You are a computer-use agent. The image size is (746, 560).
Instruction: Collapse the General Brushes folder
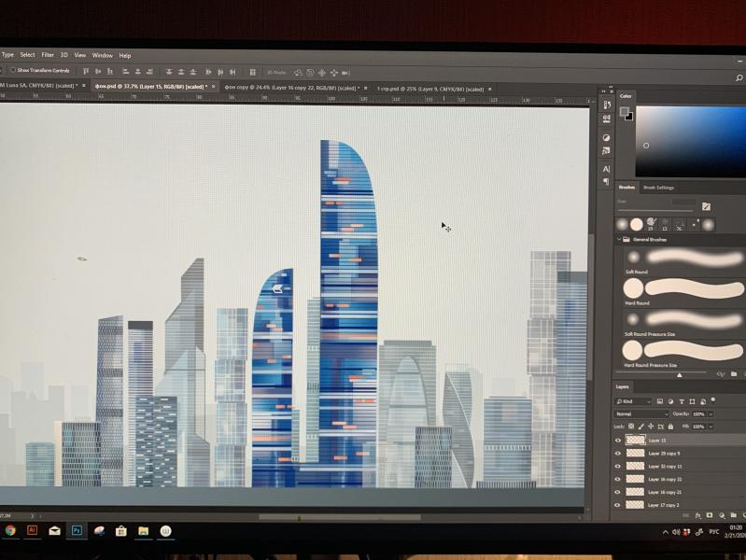(619, 239)
